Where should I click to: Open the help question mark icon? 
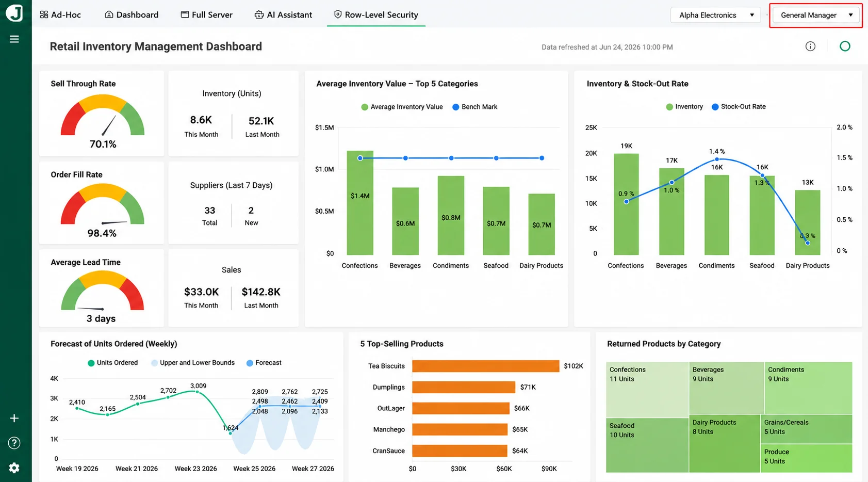14,443
